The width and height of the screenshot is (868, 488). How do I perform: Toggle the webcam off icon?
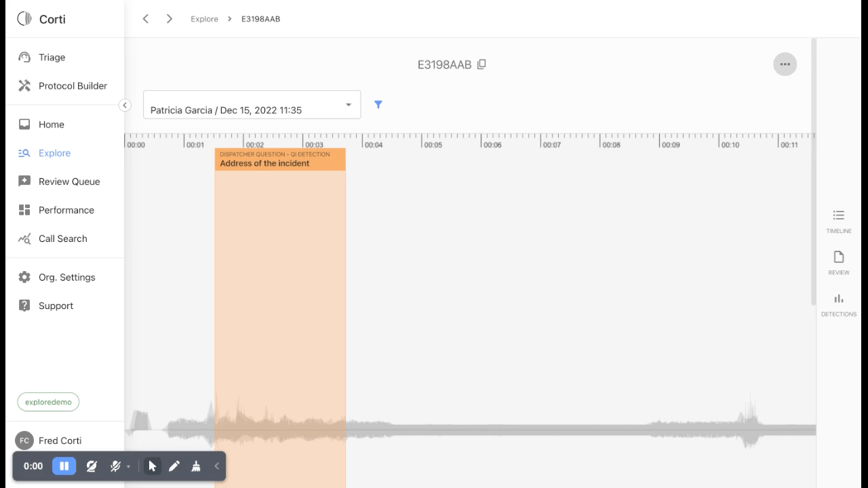[92, 466]
